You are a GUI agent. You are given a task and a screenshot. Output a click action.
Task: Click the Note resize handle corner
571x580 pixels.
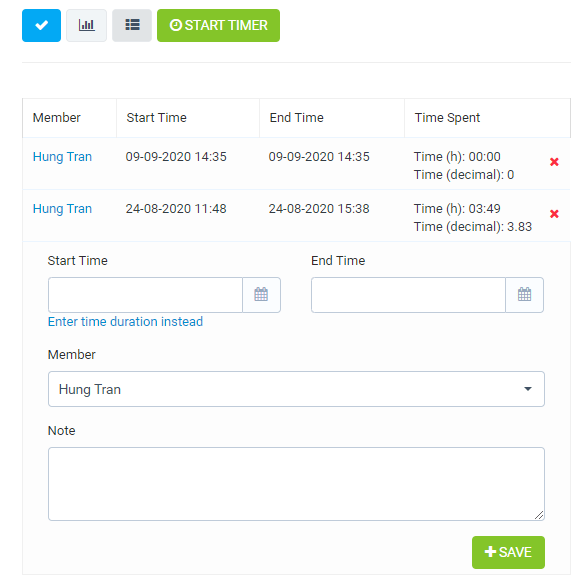pos(539,515)
